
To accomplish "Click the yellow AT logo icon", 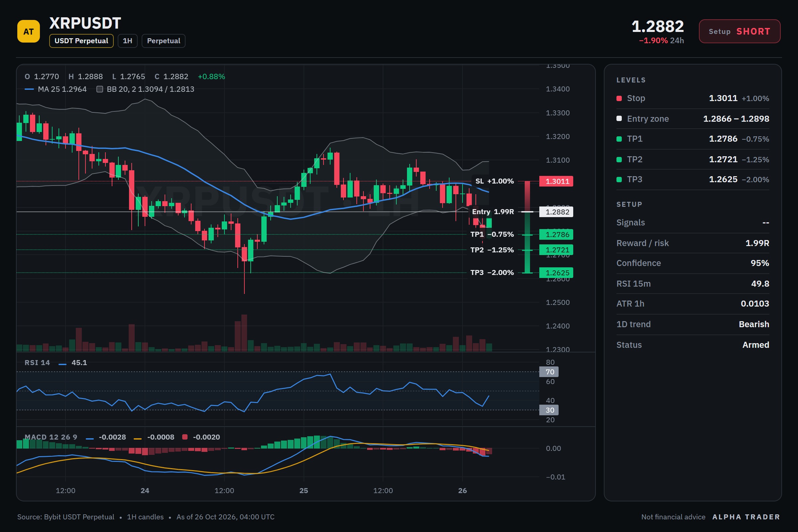I will point(29,31).
